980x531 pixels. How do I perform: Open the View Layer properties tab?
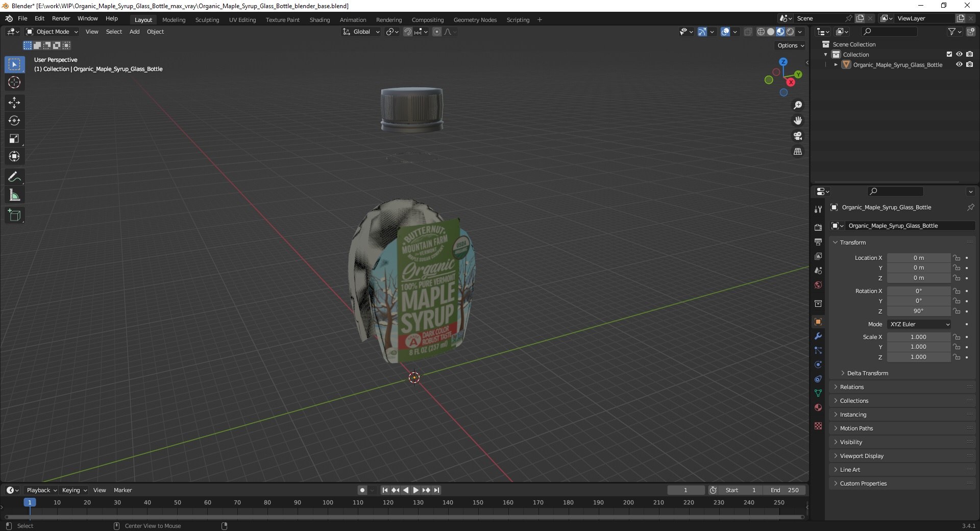[x=818, y=256]
